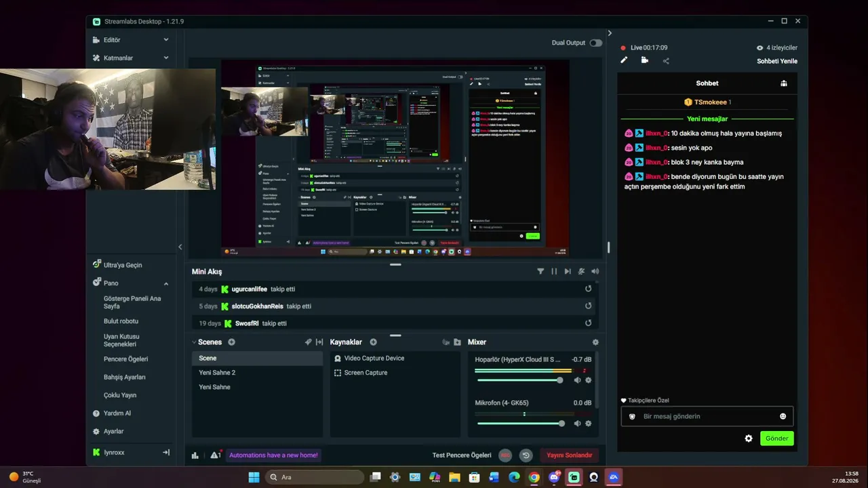Mute the Hoparlör audio source

577,380
